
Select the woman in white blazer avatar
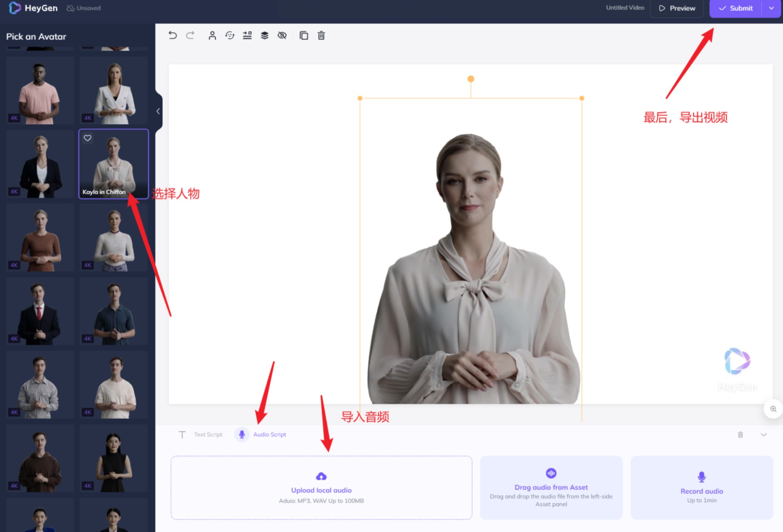[114, 91]
